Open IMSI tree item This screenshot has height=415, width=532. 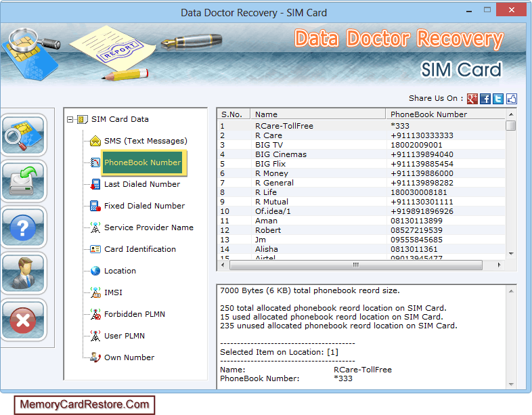click(x=113, y=292)
